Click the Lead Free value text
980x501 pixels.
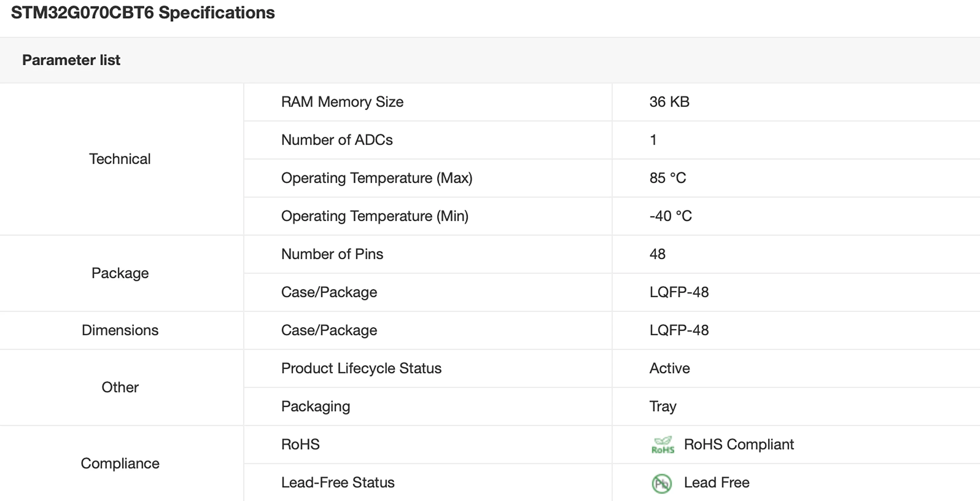click(716, 482)
